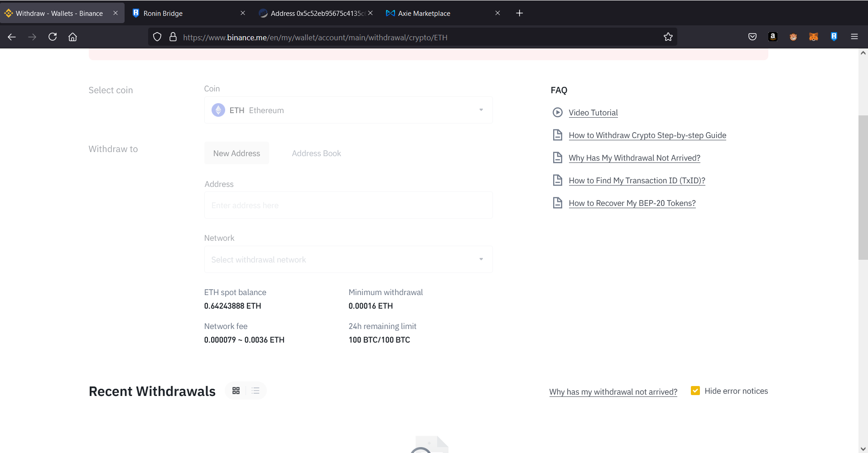
Task: Reload the current page
Action: [x=53, y=37]
